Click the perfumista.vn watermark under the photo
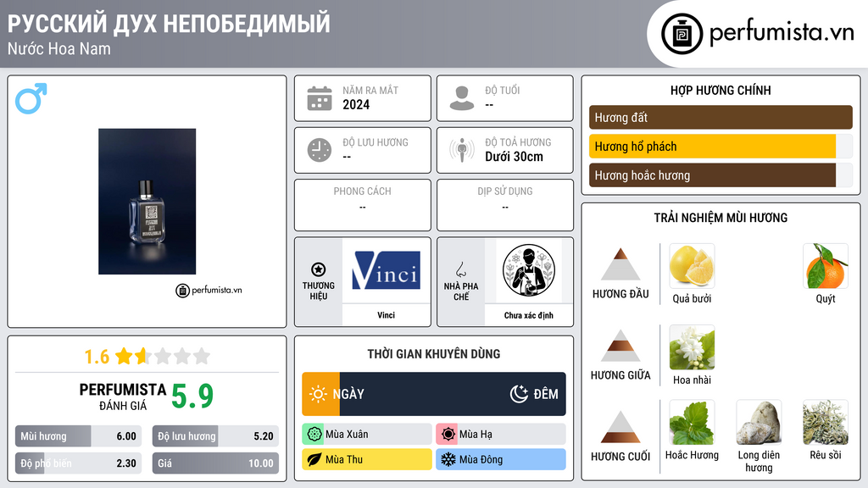868x488 pixels. pyautogui.click(x=209, y=290)
